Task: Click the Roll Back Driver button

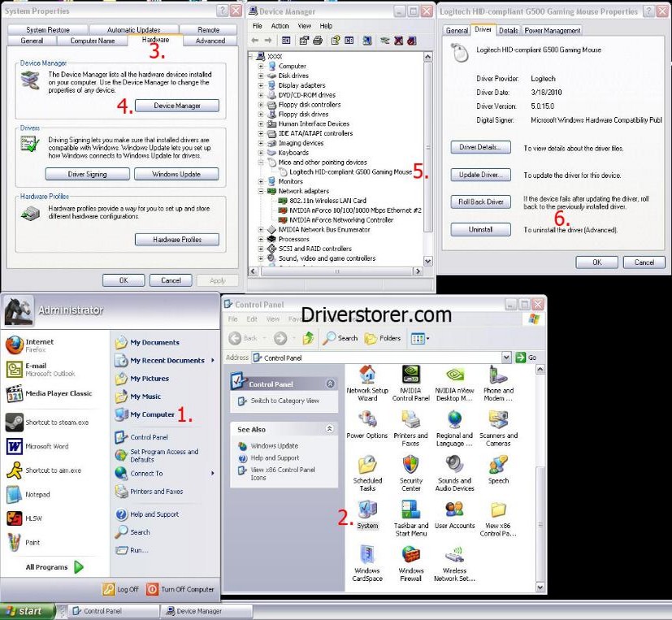Action: pos(481,202)
